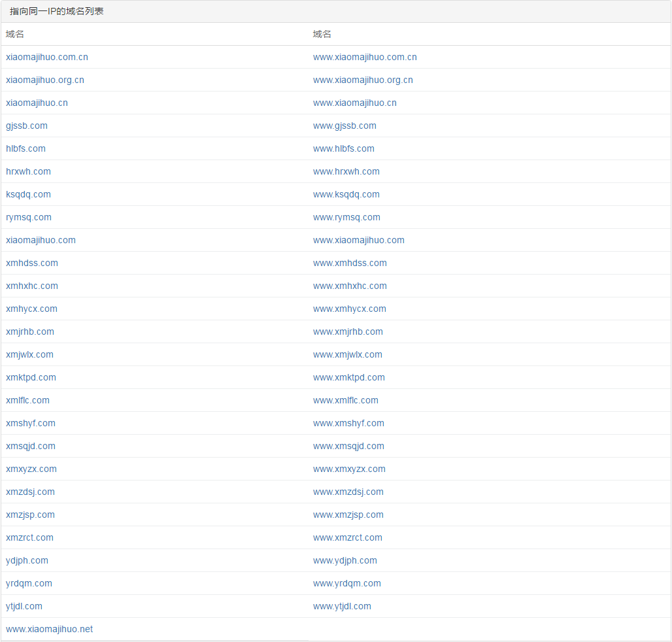672x642 pixels.
Task: Open the www.gjssb.com link
Action: (344, 126)
